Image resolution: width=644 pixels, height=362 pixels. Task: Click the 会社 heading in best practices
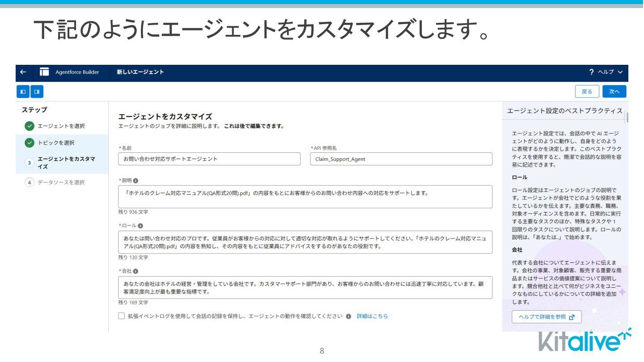coord(517,249)
